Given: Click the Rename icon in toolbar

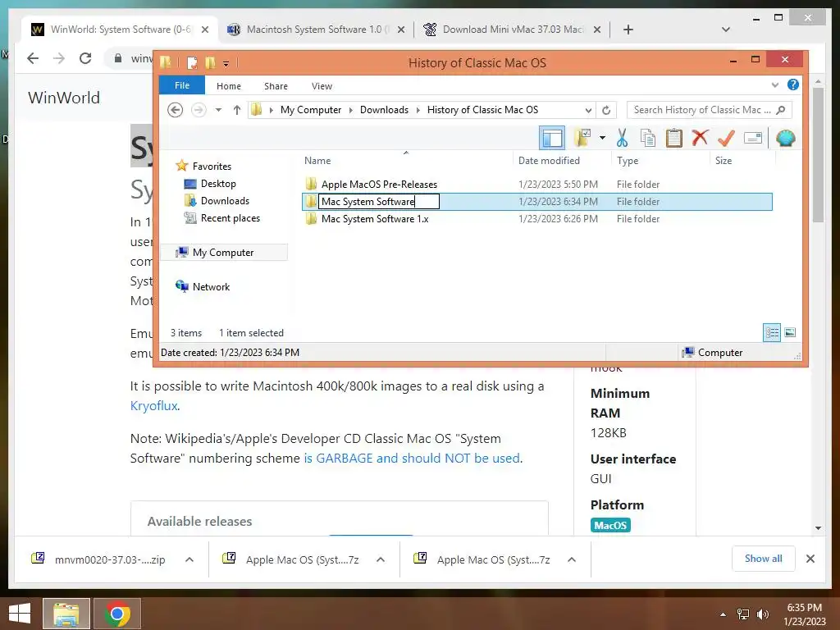Looking at the screenshot, I should point(753,138).
